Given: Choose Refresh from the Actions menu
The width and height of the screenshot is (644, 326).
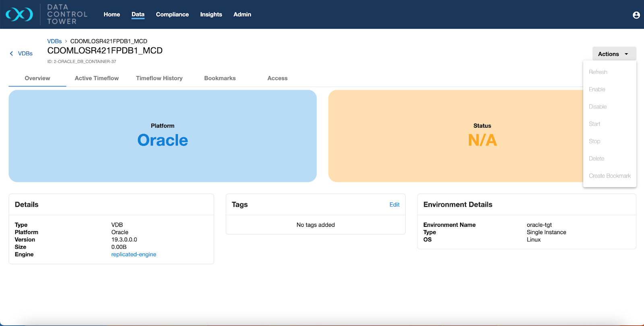Looking at the screenshot, I should point(598,72).
